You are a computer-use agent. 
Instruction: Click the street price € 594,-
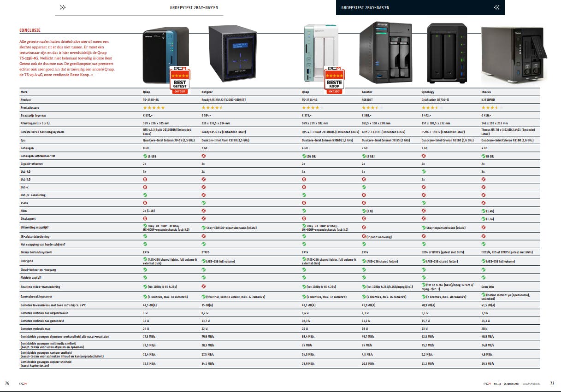pos(207,116)
